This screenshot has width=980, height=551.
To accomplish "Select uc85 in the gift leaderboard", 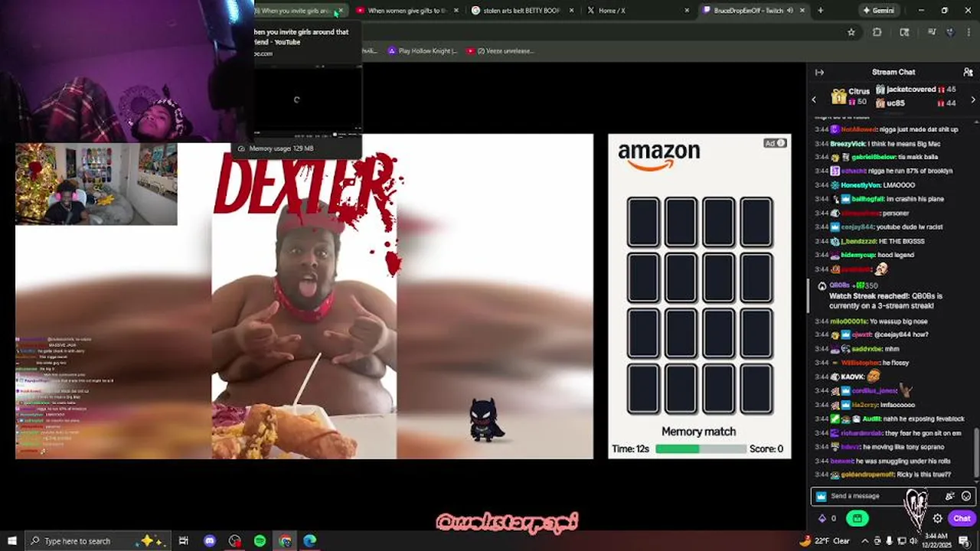I will click(916, 103).
